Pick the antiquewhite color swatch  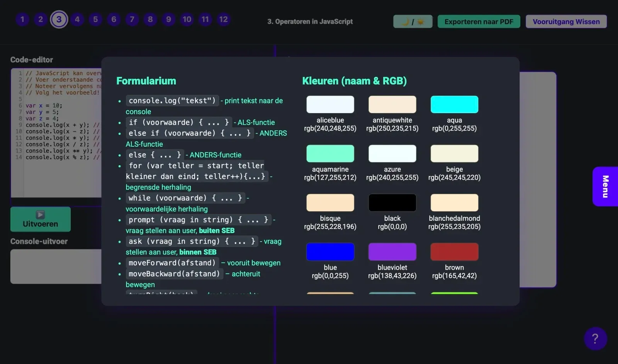tap(392, 104)
